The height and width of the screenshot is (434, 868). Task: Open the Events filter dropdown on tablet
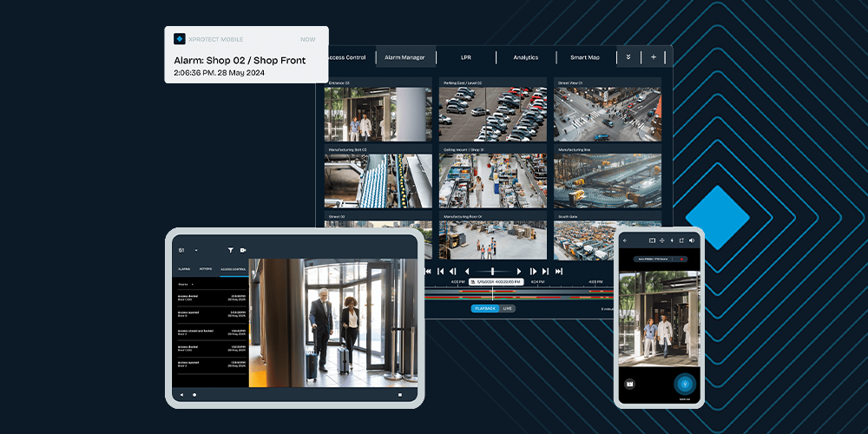tap(185, 284)
